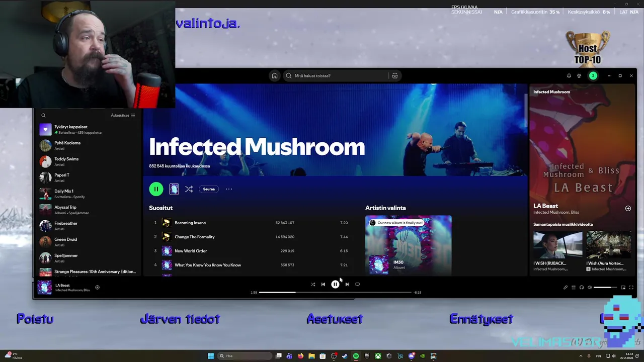Open I WISH (RUBACK music video thumbnail
The height and width of the screenshot is (362, 644).
(557, 244)
